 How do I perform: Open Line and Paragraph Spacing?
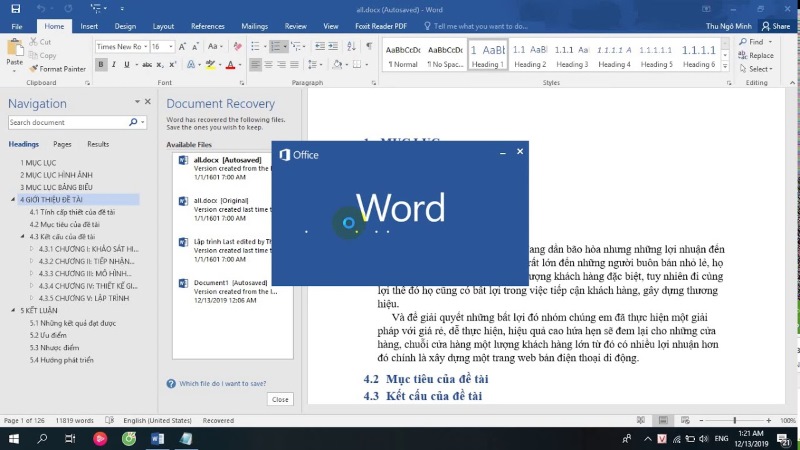tap(312, 65)
